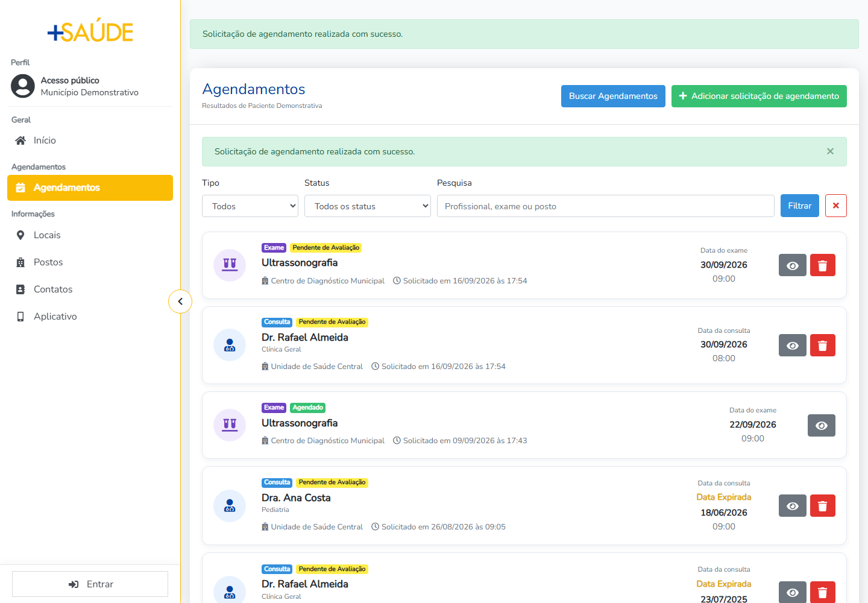This screenshot has width=868, height=603.
Task: Click the Pesquisa search input field
Action: [x=606, y=206]
